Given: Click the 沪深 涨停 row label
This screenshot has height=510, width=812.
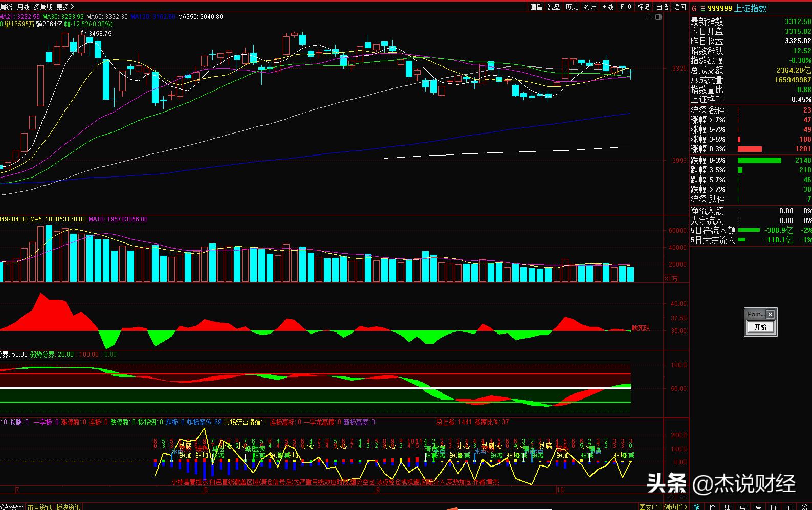Looking at the screenshot, I should coord(708,110).
